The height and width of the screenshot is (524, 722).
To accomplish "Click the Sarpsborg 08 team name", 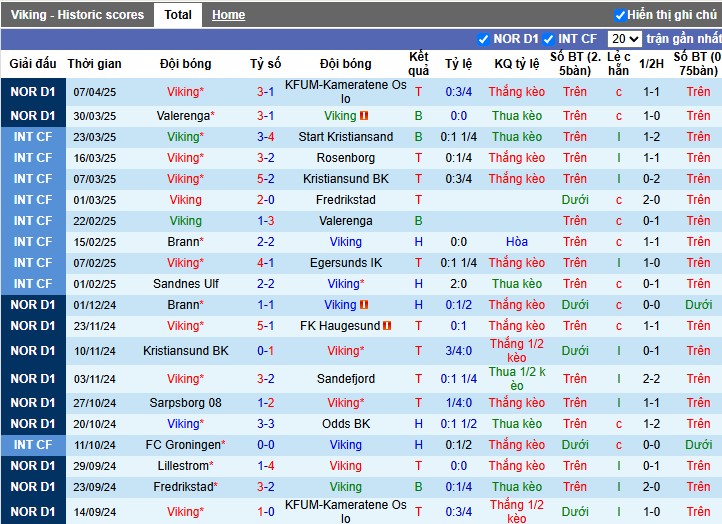I will (x=186, y=403).
